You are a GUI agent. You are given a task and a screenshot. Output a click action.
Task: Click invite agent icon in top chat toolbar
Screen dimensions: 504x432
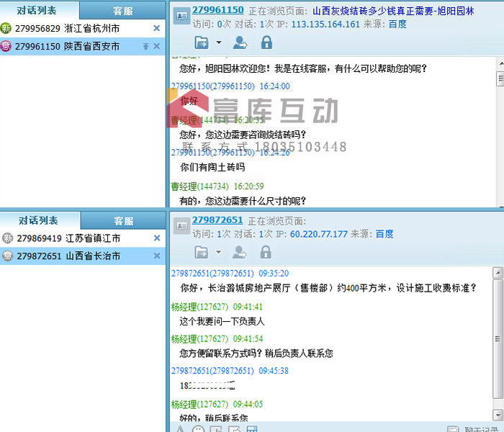pyautogui.click(x=240, y=42)
